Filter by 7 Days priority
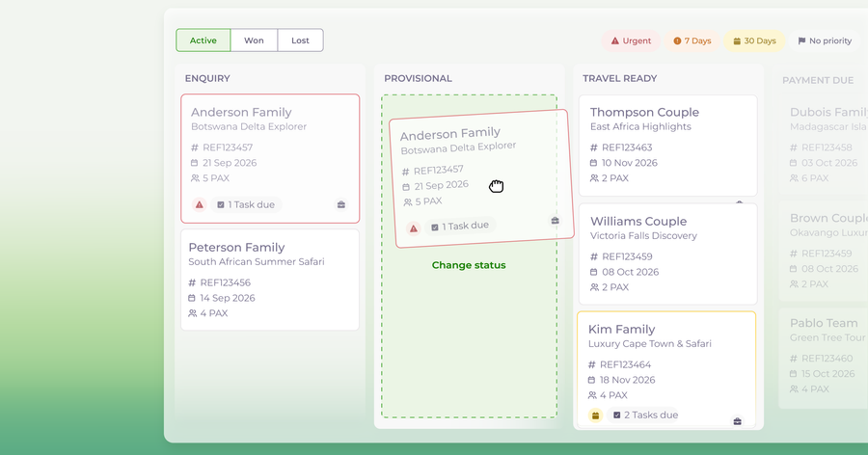The height and width of the screenshot is (455, 868). 692,40
